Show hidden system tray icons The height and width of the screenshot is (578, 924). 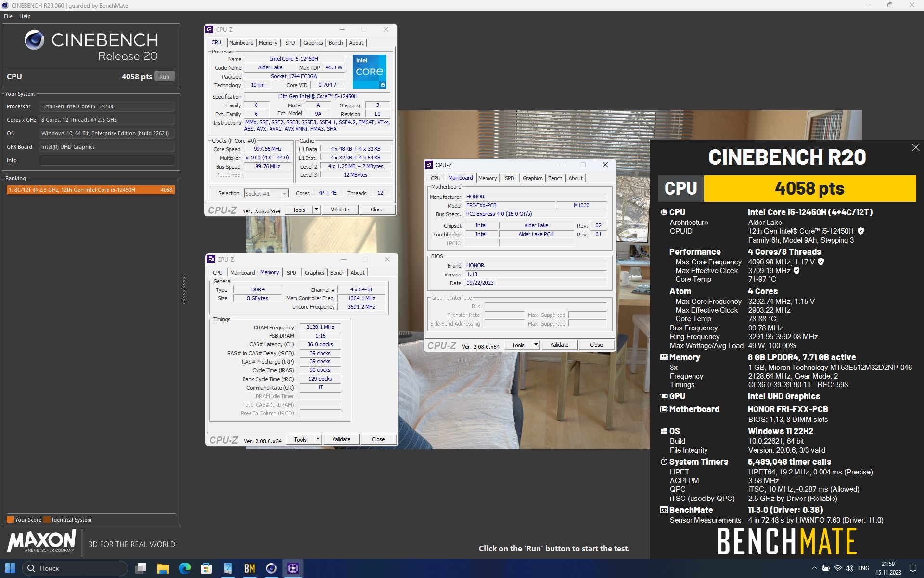[814, 568]
